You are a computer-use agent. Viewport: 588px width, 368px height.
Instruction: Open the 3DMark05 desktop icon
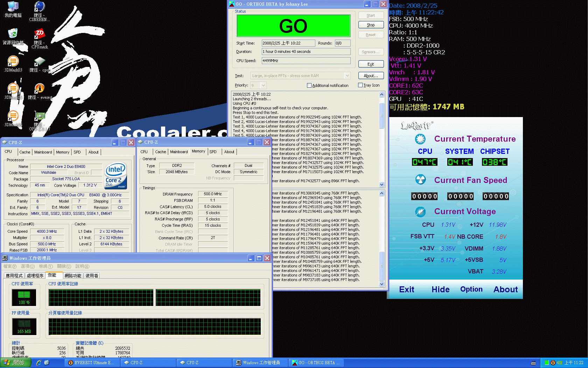tap(13, 91)
